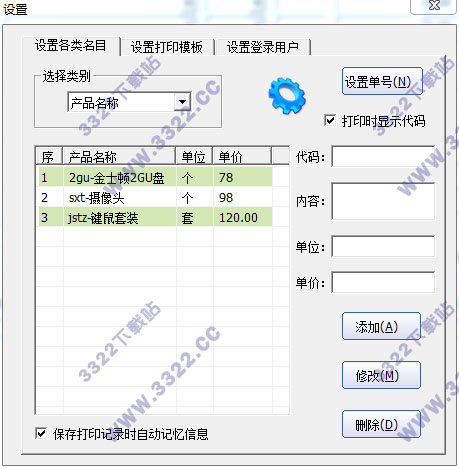Click the 修改(M) button

click(381, 375)
